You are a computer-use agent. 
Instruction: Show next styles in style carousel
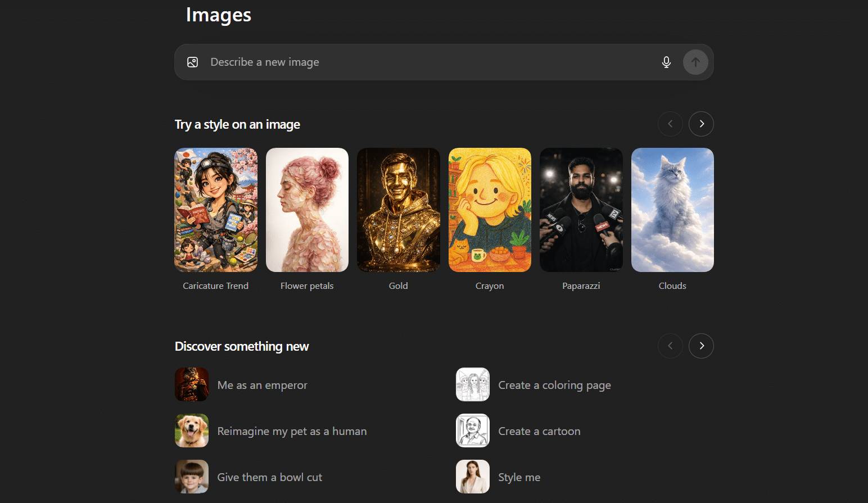pyautogui.click(x=701, y=124)
